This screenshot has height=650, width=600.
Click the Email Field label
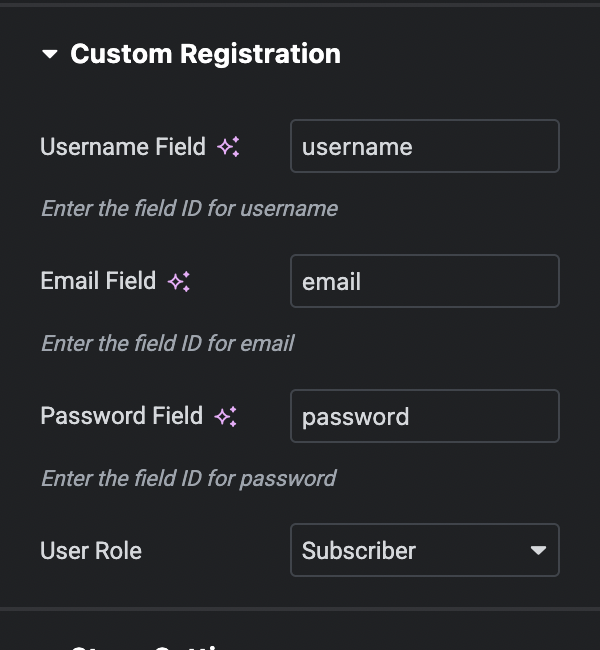pos(98,281)
